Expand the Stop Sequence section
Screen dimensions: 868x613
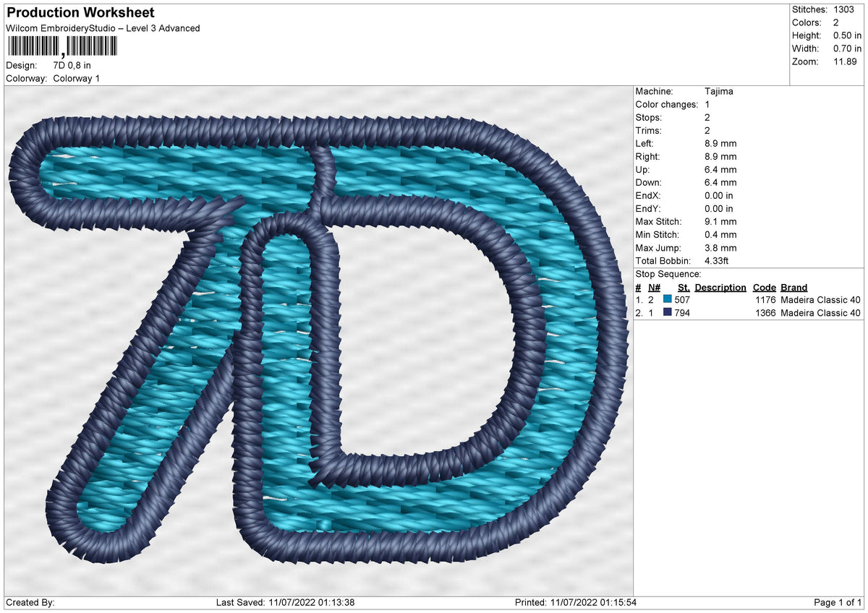click(669, 274)
